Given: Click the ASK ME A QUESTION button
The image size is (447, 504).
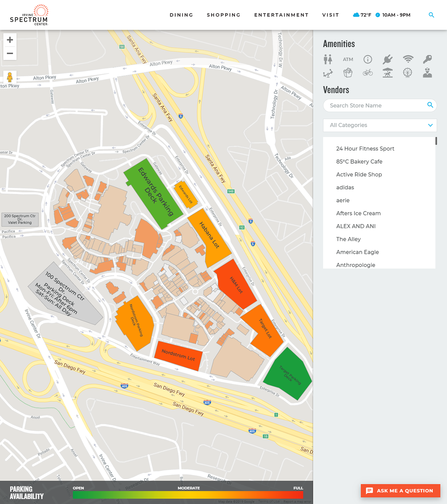Looking at the screenshot, I should (400, 491).
